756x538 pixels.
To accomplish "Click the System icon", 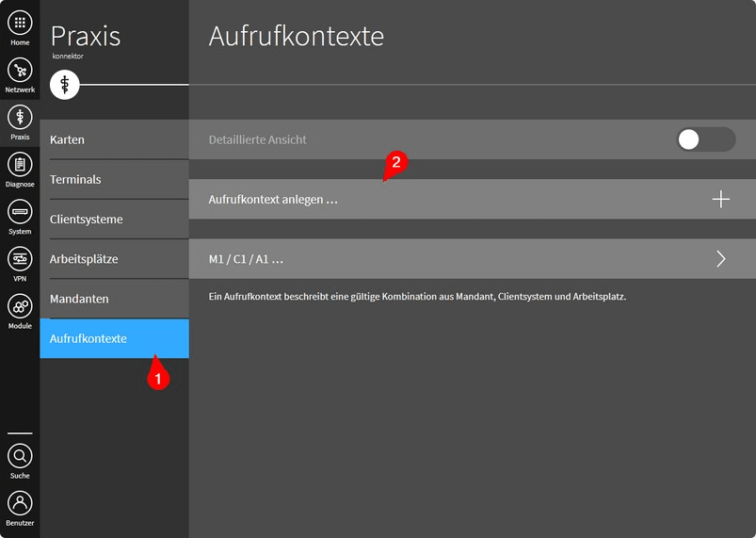I will (20, 212).
